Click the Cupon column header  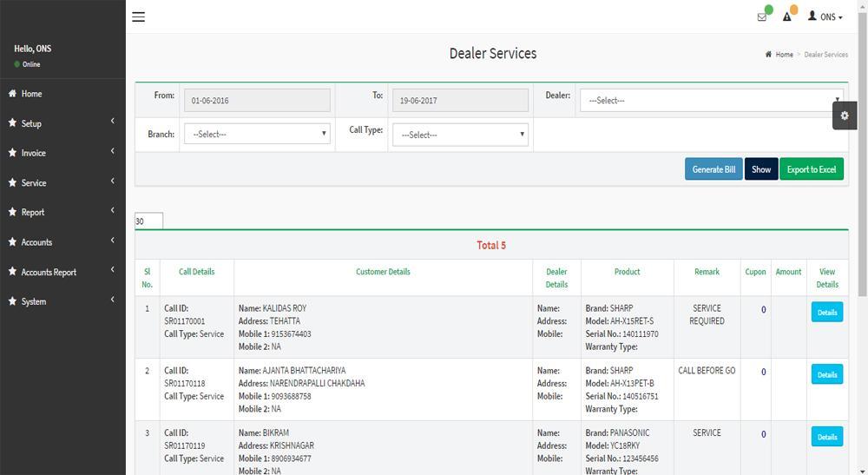point(755,272)
